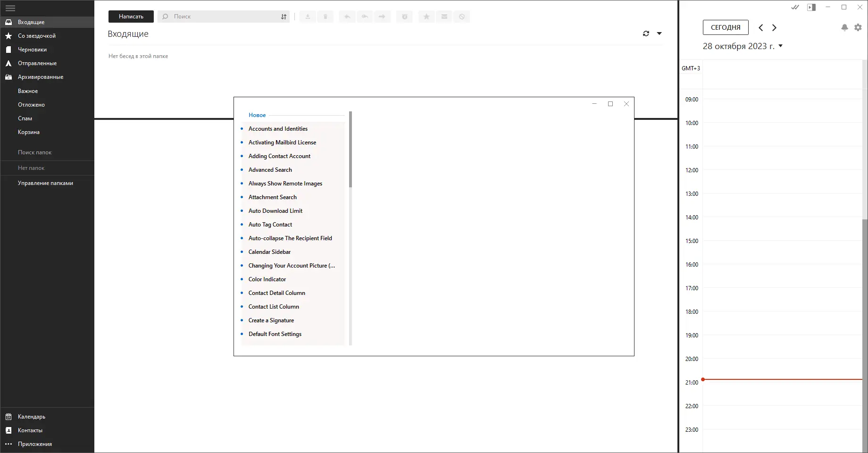The height and width of the screenshot is (453, 868).
Task: Open the Корзина folder
Action: (47, 132)
